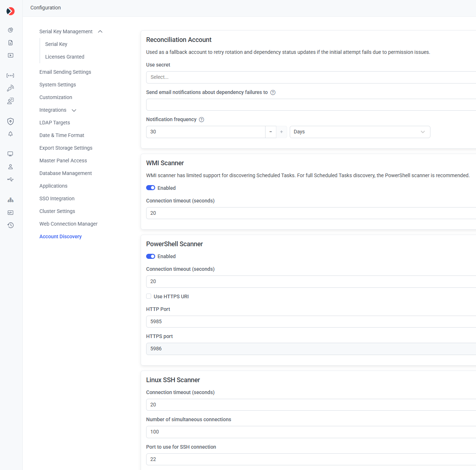Image resolution: width=476 pixels, height=470 pixels.
Task: Expand the Integrations menu chevron
Action: (74, 110)
